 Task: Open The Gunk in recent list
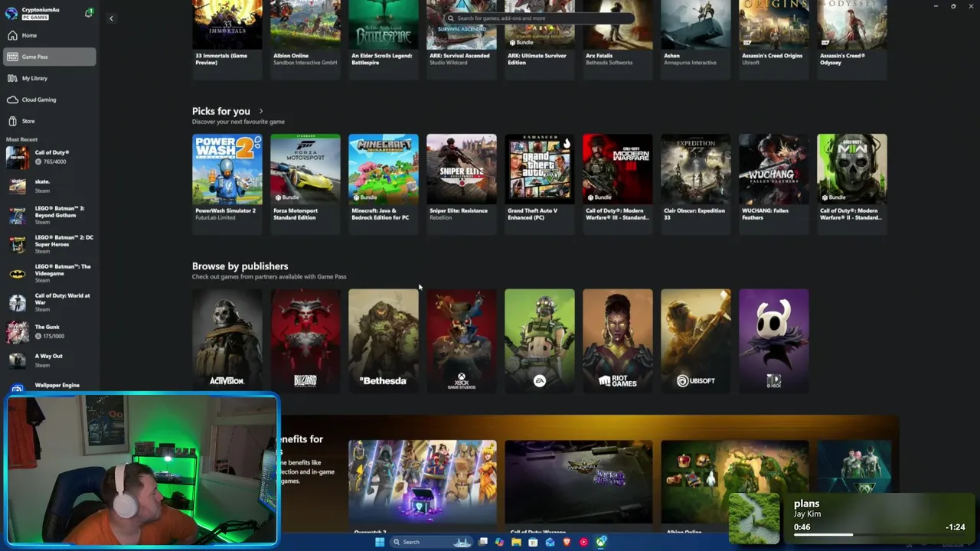(x=50, y=331)
